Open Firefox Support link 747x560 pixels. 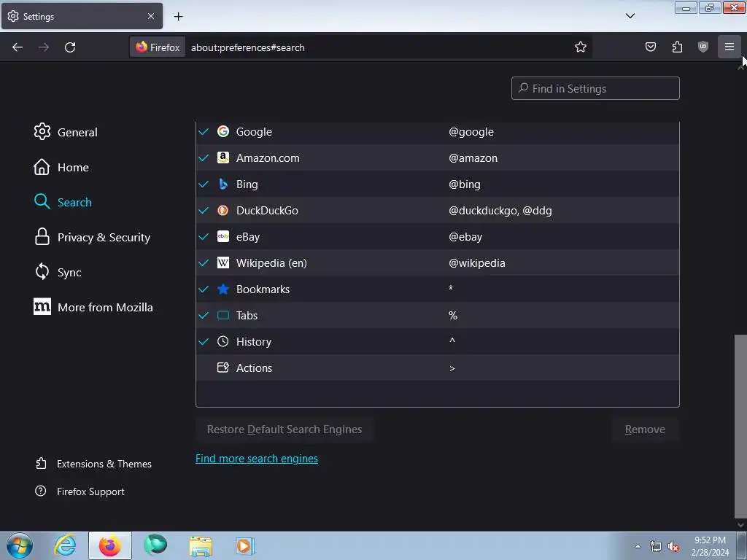[80, 491]
